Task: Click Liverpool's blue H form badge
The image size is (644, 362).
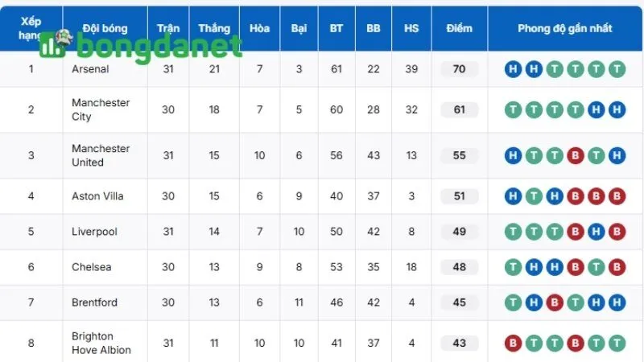Action: click(x=596, y=232)
